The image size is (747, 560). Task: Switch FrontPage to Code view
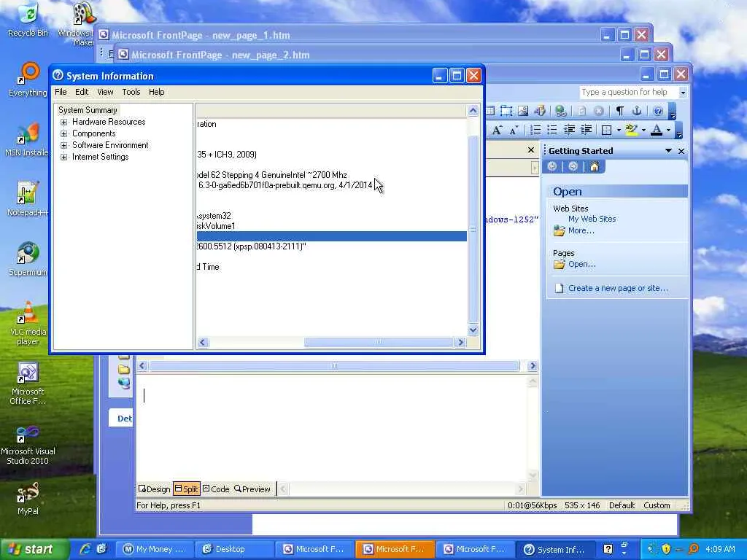(216, 489)
